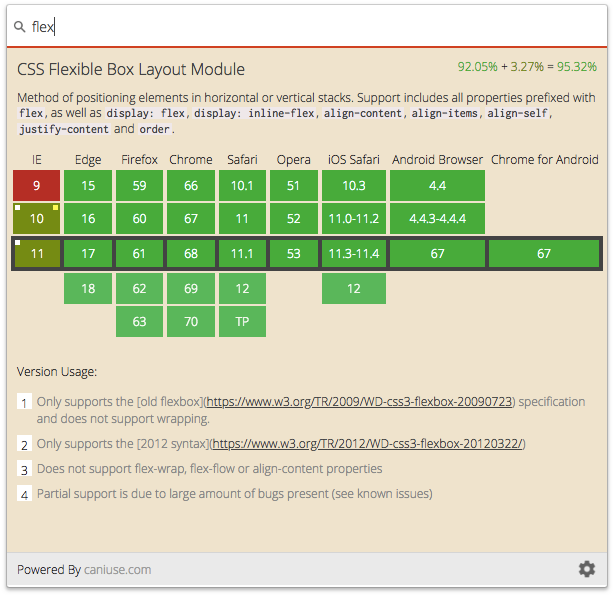Click Opera version 53 cell
This screenshot has height=596, width=614.
pos(294,253)
